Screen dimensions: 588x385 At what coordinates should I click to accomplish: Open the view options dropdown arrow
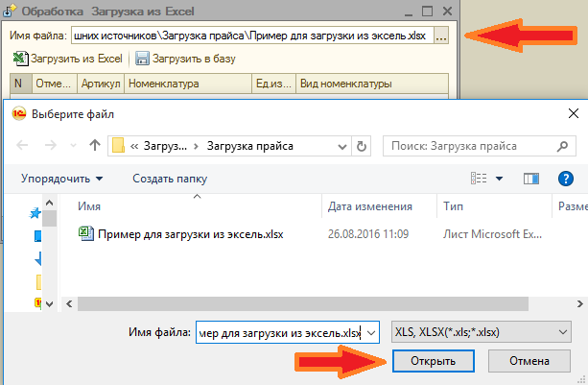coord(499,179)
